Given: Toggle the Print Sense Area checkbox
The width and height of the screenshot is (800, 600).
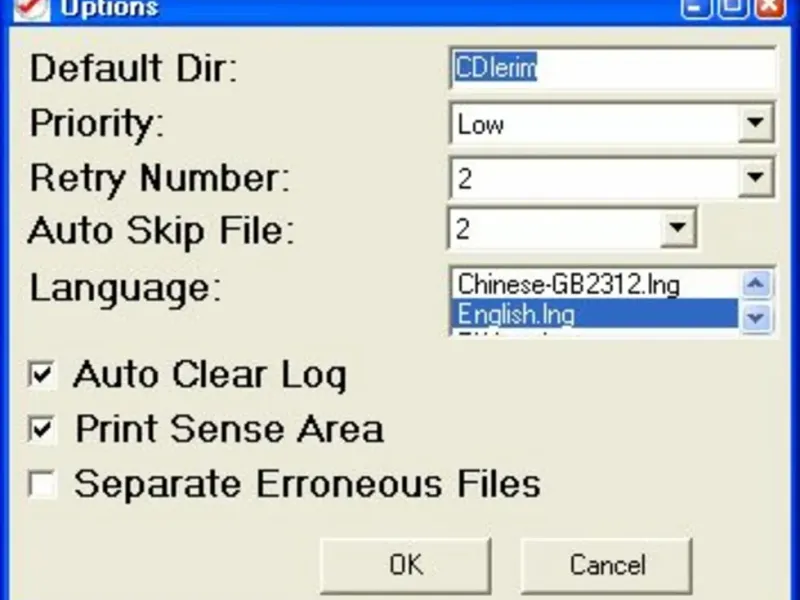Looking at the screenshot, I should 42,429.
